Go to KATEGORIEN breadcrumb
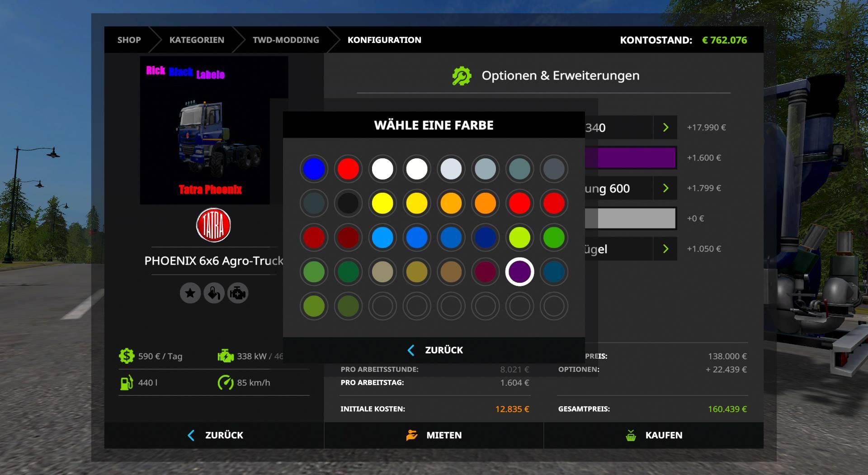 pyautogui.click(x=197, y=40)
